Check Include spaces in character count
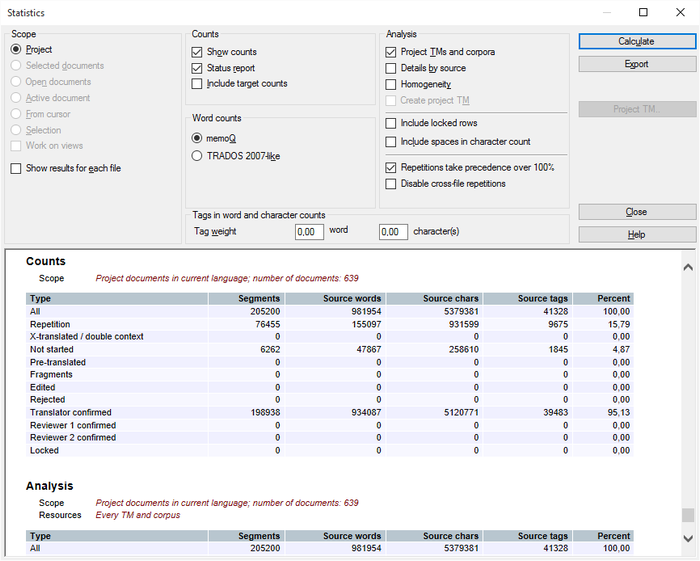700x561 pixels. [x=391, y=142]
